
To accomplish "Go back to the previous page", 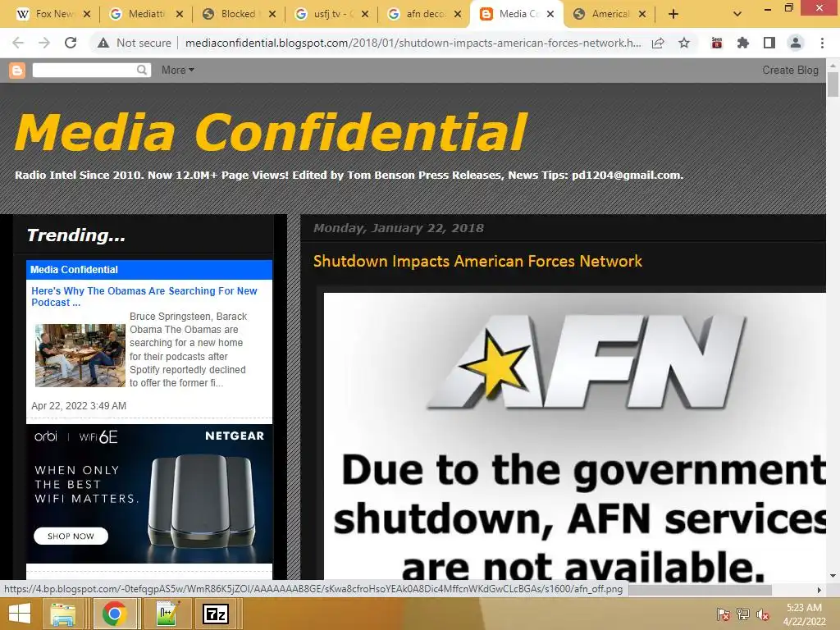I will (x=18, y=43).
